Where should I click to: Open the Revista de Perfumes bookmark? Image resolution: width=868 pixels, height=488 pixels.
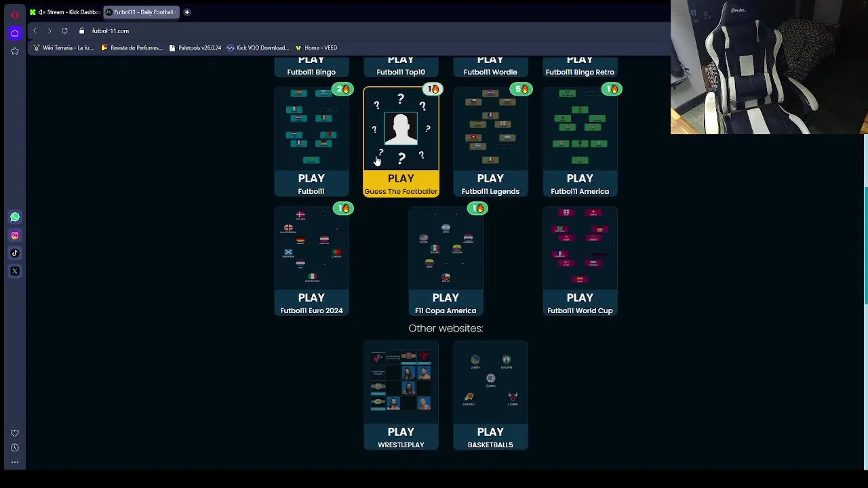click(132, 47)
